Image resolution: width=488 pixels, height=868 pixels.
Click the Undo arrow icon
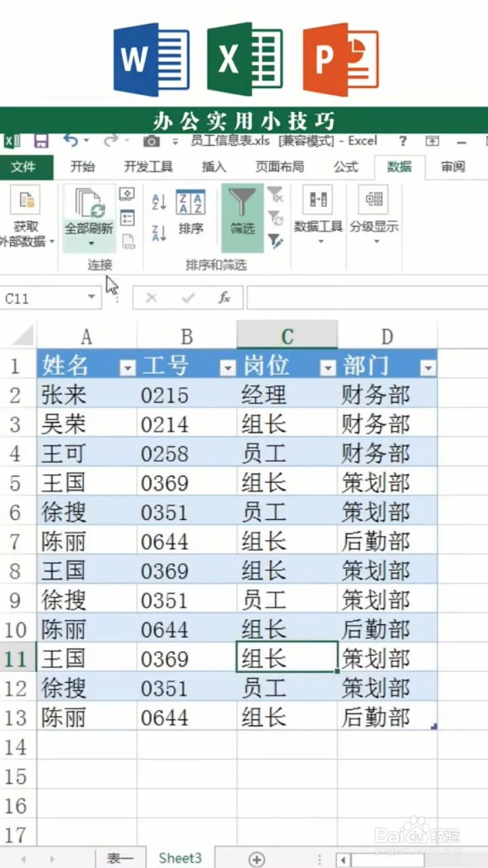[70, 140]
